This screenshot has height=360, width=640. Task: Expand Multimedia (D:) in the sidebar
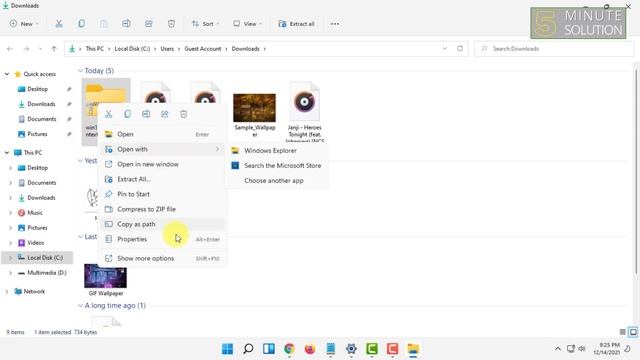click(11, 273)
